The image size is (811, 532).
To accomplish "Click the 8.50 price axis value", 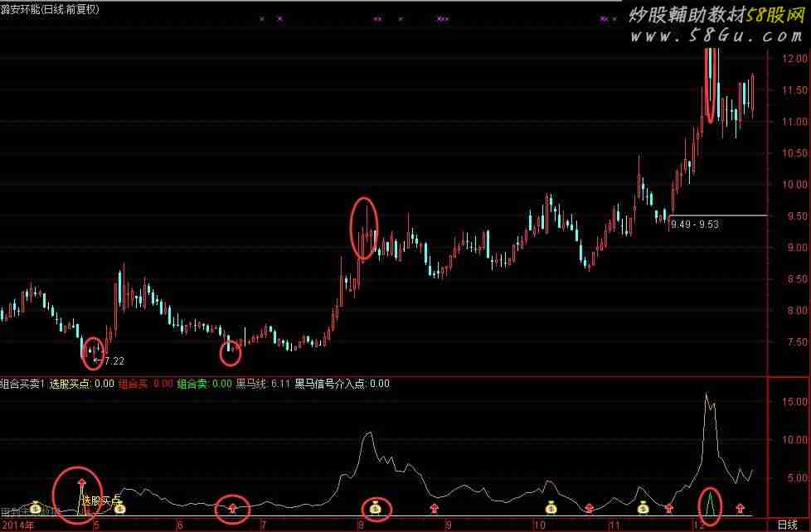I will pos(797,279).
